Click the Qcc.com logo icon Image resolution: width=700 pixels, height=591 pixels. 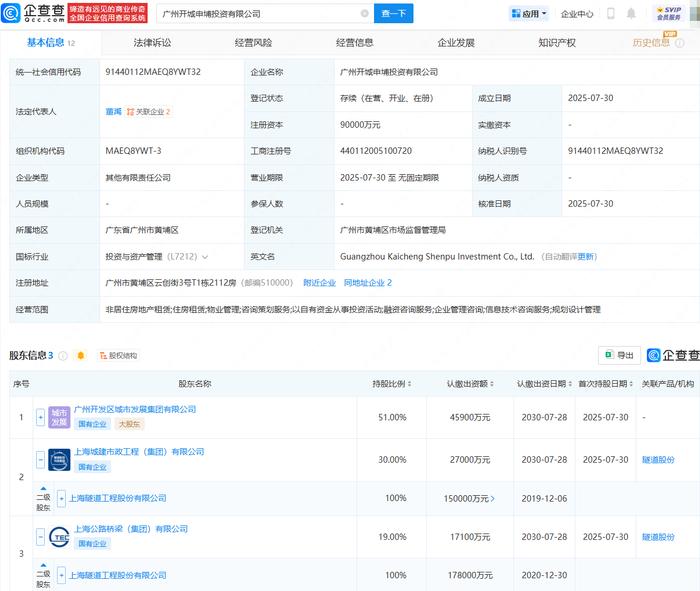coord(11,13)
